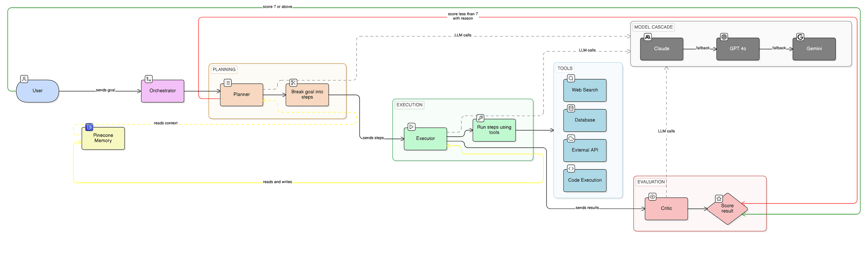The width and height of the screenshot is (868, 261).
Task: Click the git branch icon on the Orchestrator node
Action: pyautogui.click(x=149, y=79)
